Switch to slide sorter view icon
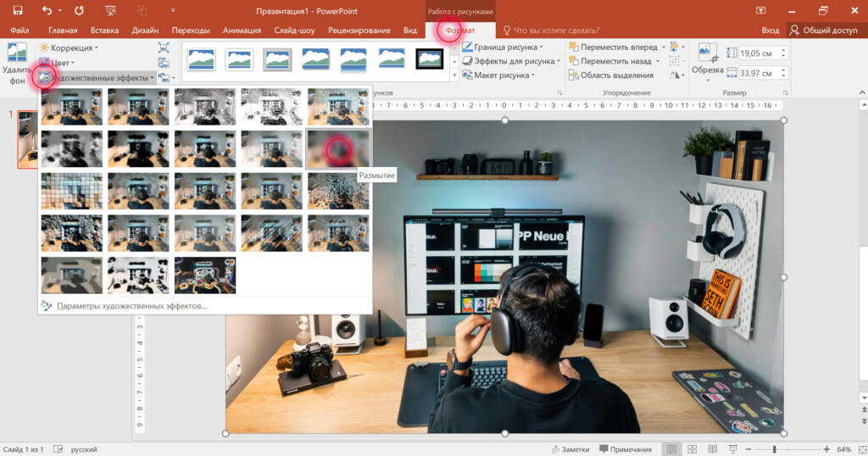The image size is (868, 456). [x=691, y=448]
